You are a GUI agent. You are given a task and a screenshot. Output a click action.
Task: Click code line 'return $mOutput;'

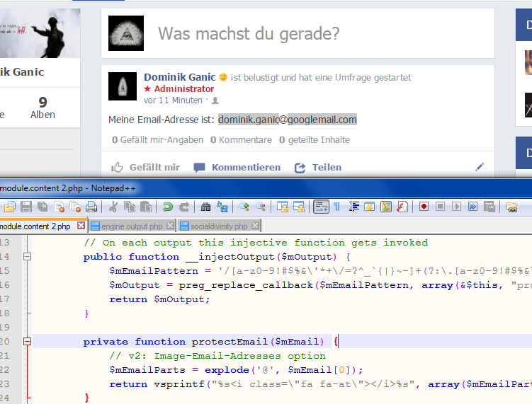pos(159,299)
